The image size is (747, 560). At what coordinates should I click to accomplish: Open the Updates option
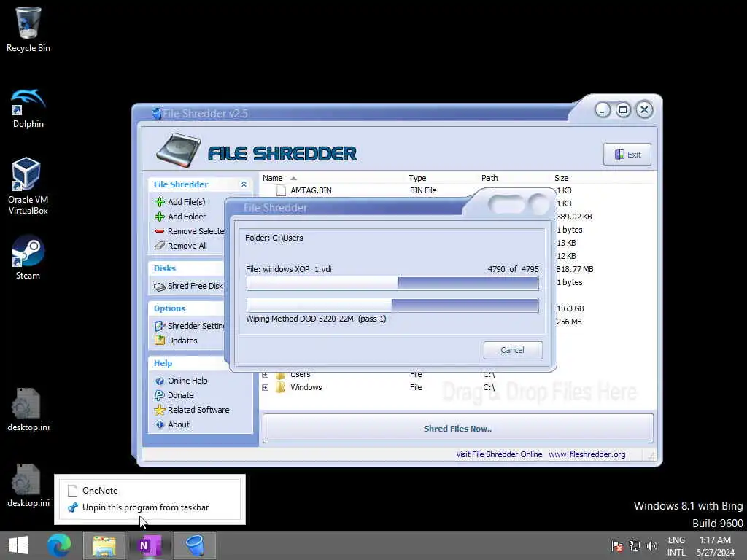pyautogui.click(x=176, y=341)
